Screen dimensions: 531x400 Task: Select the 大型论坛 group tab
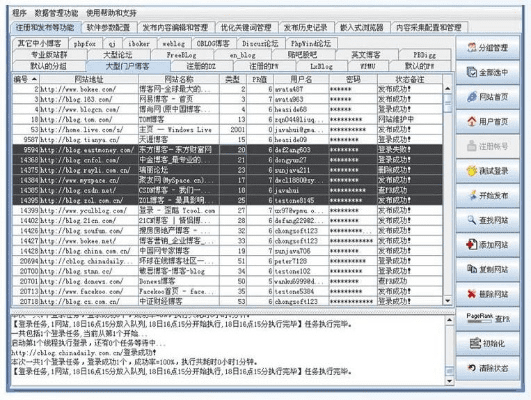pyautogui.click(x=118, y=55)
